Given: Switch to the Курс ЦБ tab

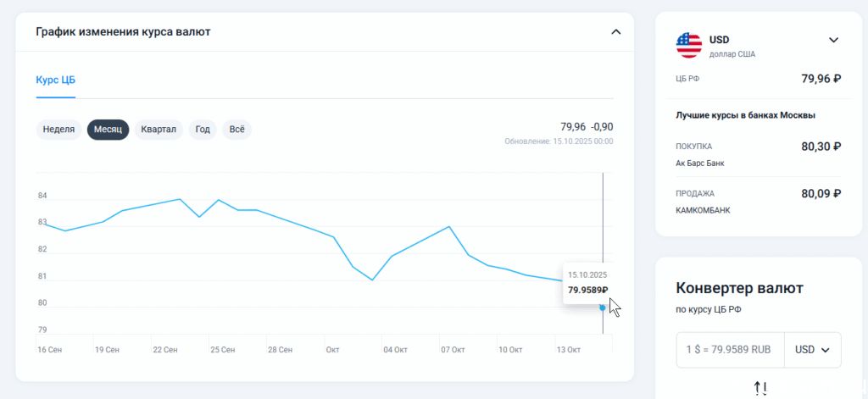Looking at the screenshot, I should tap(55, 80).
